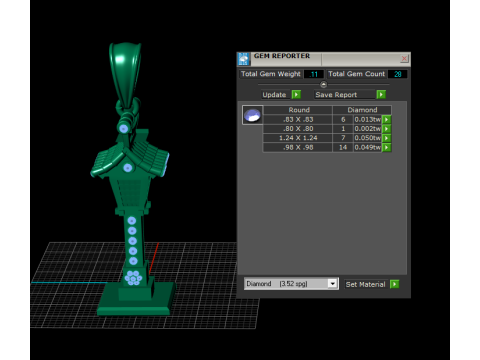Click the Save Report button

345,95
